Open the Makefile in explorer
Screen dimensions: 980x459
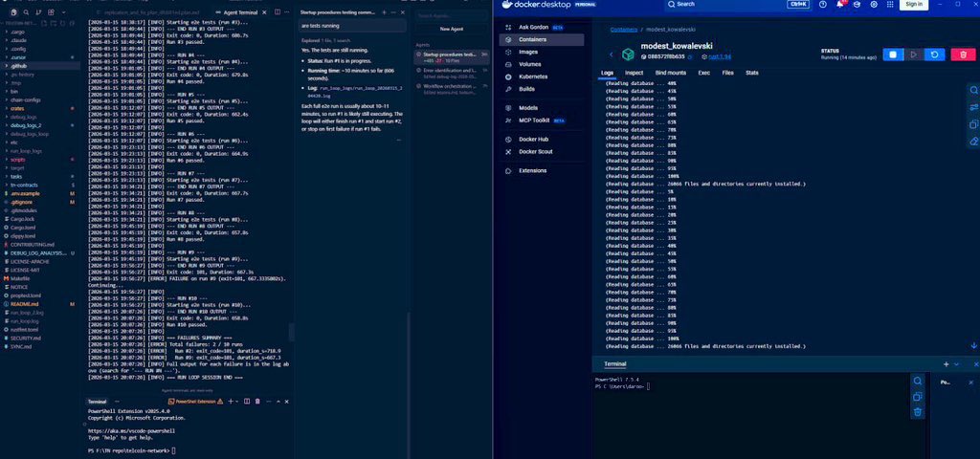pos(40,278)
